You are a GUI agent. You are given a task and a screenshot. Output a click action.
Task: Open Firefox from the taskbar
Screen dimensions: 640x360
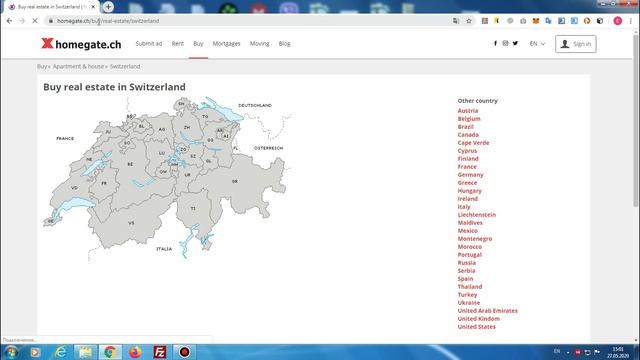point(135,352)
